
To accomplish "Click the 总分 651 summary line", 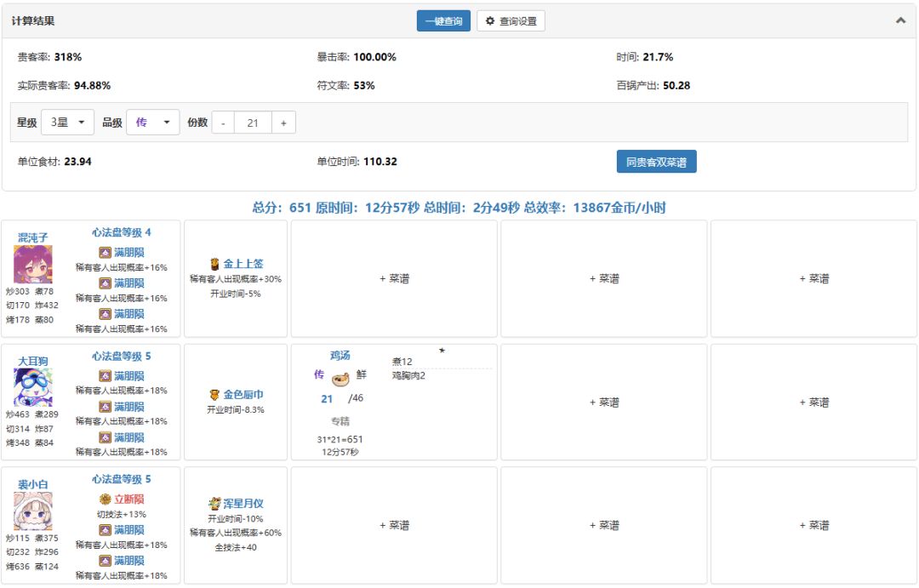I will tap(459, 208).
